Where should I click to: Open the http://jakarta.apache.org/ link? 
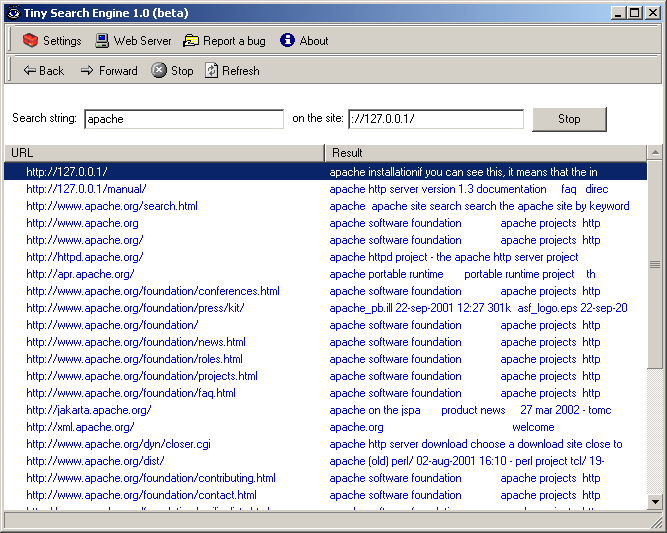coord(88,410)
